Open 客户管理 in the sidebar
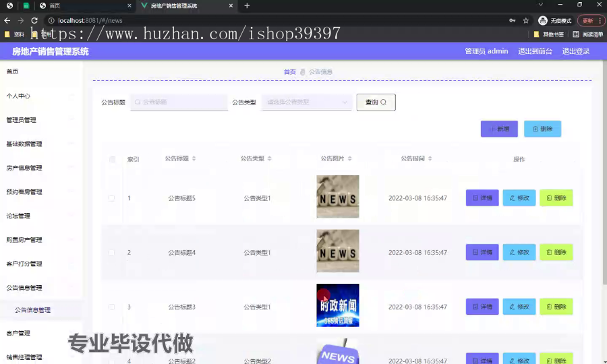The width and height of the screenshot is (607, 364). (40, 333)
